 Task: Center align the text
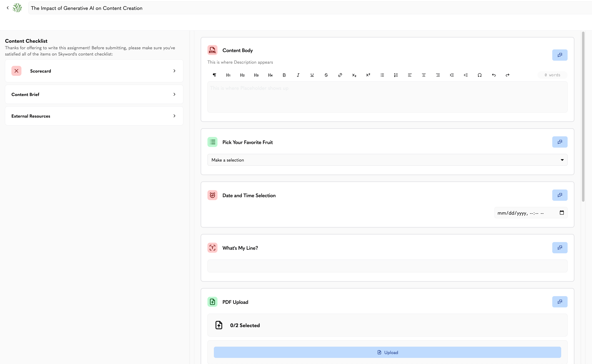pos(424,75)
